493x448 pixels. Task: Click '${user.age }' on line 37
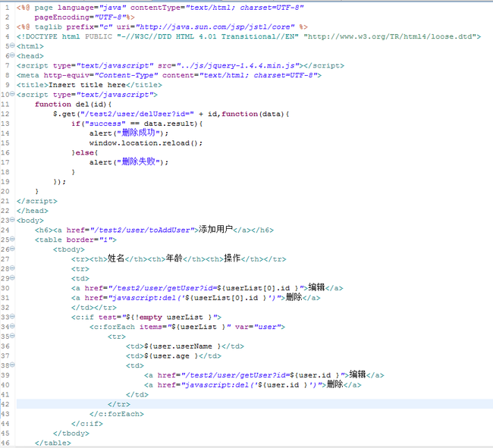pos(171,356)
